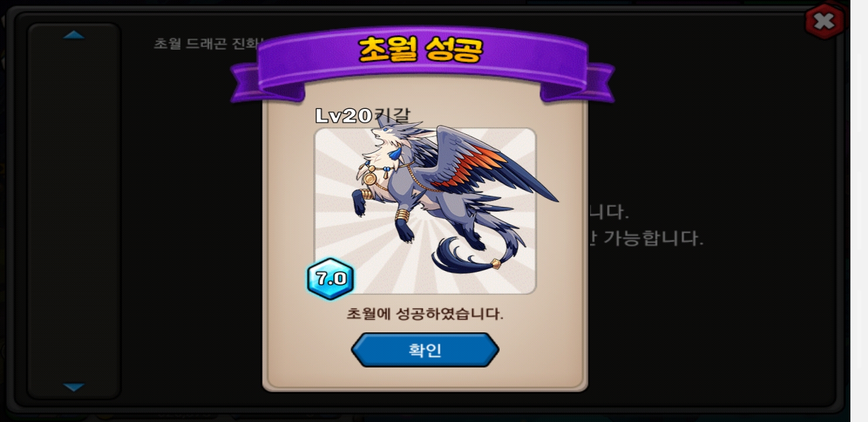Tap the 7.0 hexagon grade badge
Screen dimensions: 868x422
[x=330, y=279]
